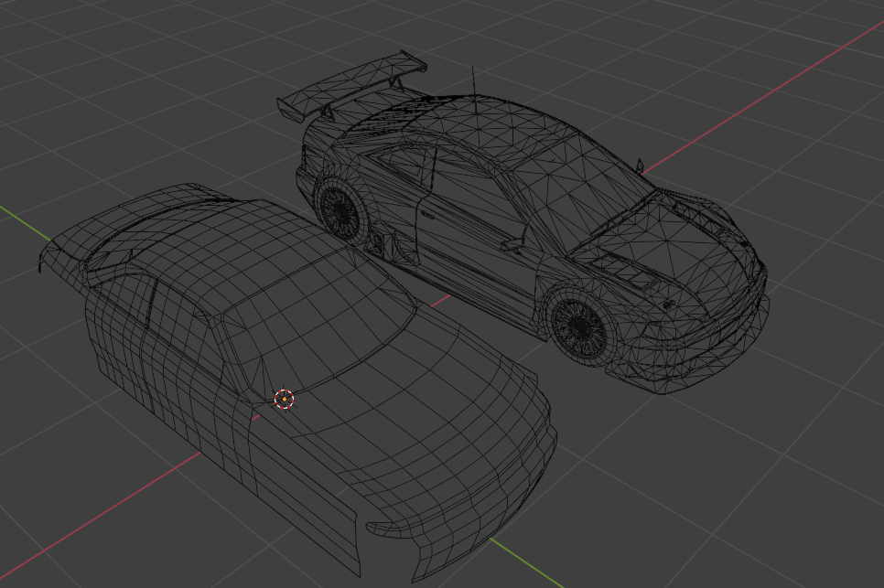884x588 pixels.
Task: Click the windshield of the low-poly car
Action: tap(321, 324)
